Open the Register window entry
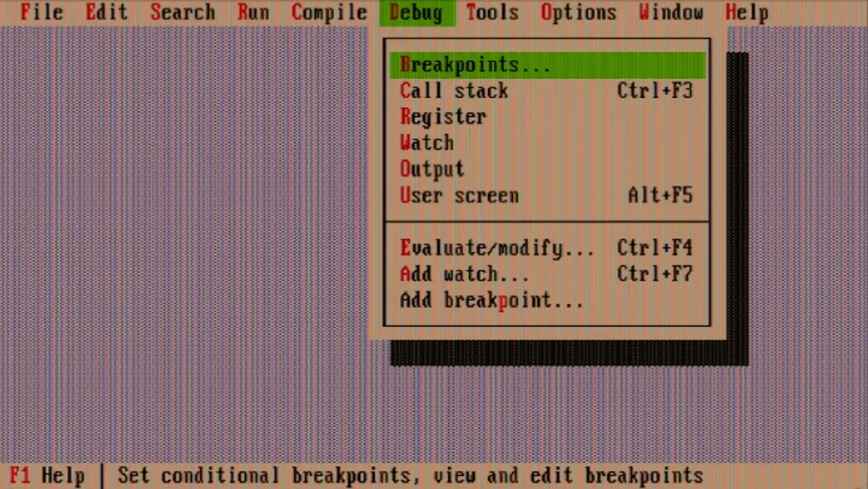 [547, 117]
